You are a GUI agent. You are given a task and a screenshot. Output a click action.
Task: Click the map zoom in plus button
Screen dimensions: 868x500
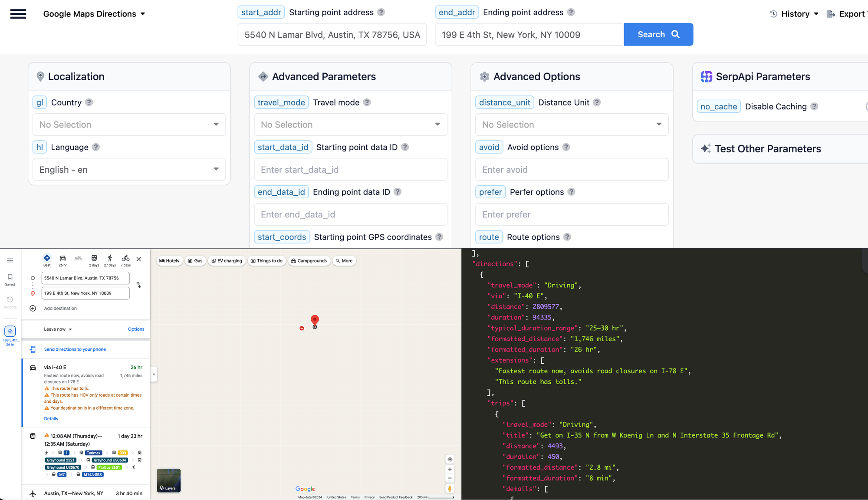tap(450, 469)
